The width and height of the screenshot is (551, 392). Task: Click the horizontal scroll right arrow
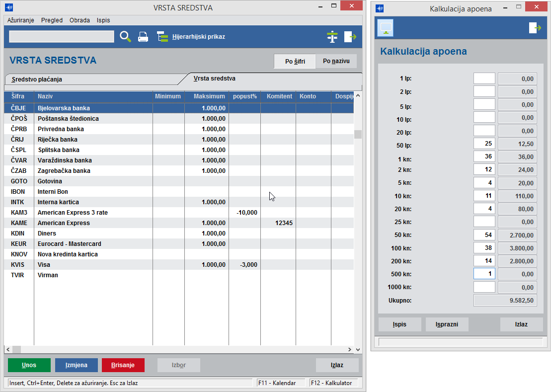pos(350,349)
